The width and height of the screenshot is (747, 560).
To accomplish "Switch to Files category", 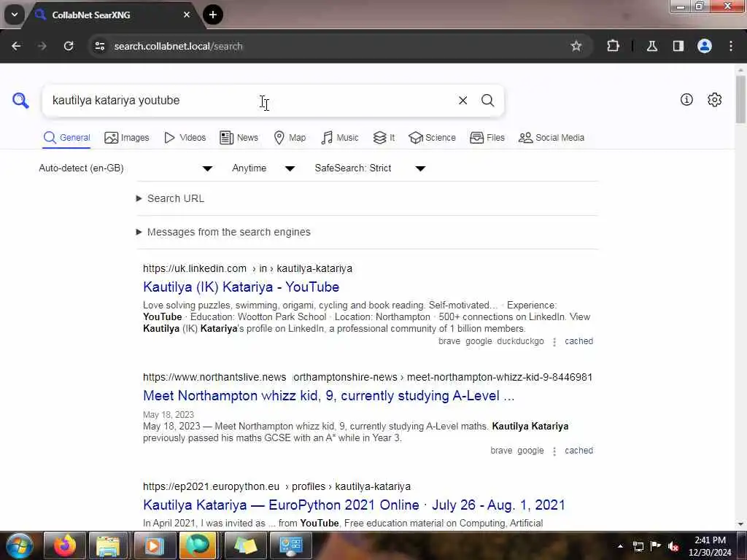I will coord(487,138).
